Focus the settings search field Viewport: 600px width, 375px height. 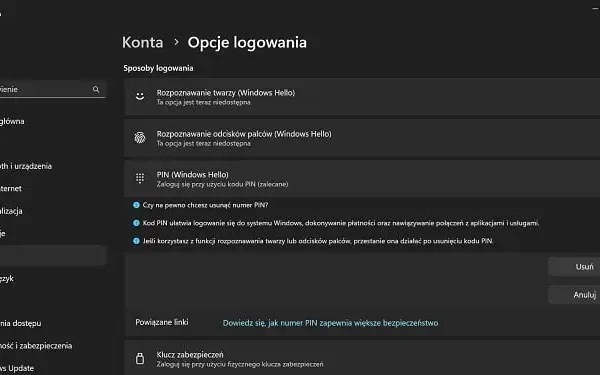52,89
